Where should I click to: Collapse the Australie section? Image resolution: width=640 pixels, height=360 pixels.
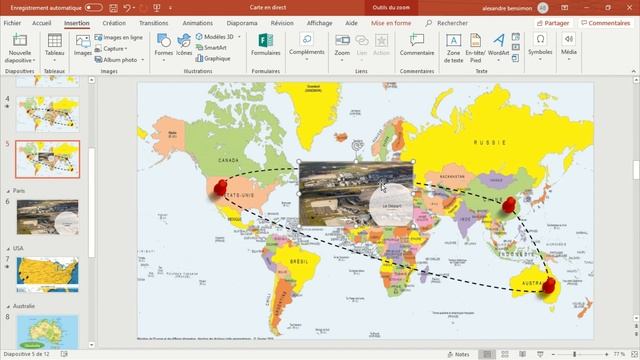[8, 306]
